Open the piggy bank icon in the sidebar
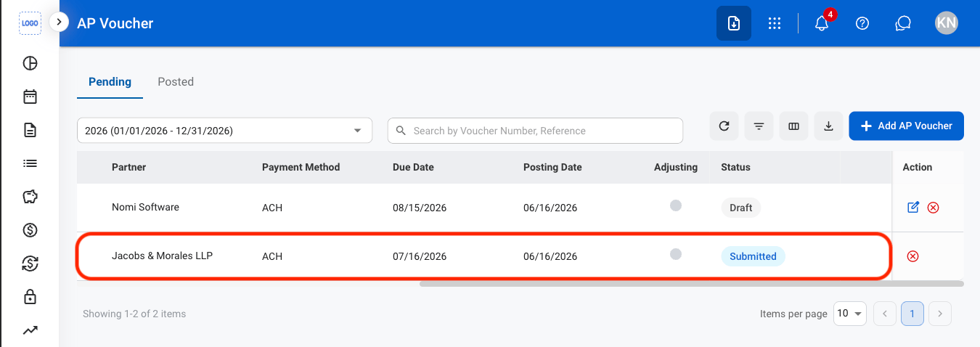The width and height of the screenshot is (980, 347). click(x=30, y=197)
